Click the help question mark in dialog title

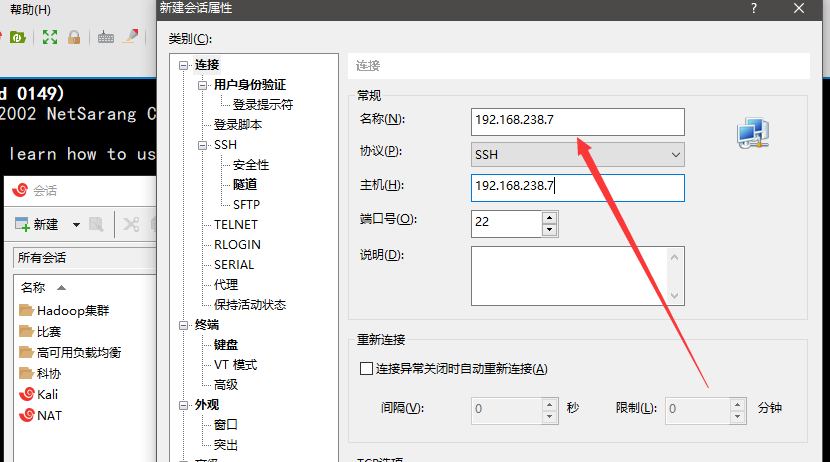click(754, 8)
